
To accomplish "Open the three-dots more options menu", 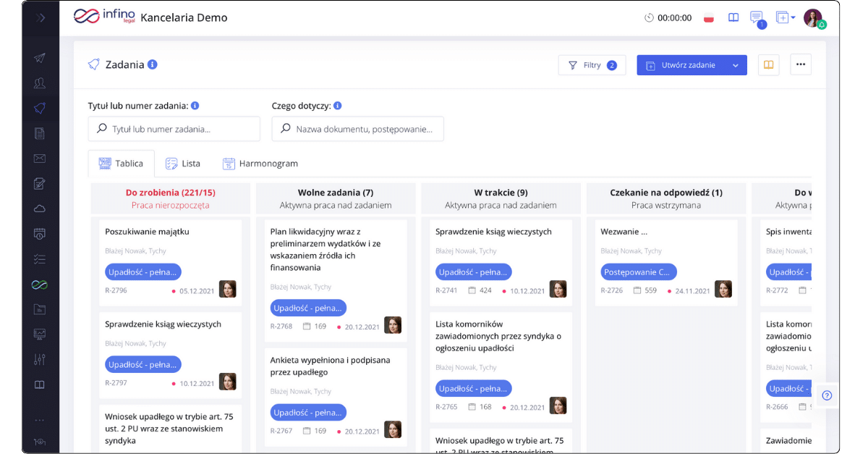I will 801,64.
